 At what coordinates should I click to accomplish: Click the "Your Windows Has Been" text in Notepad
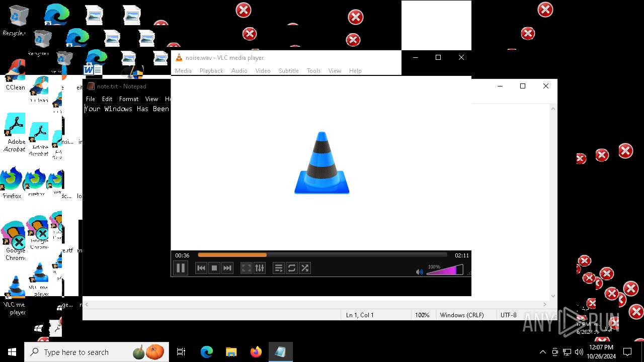pyautogui.click(x=127, y=109)
